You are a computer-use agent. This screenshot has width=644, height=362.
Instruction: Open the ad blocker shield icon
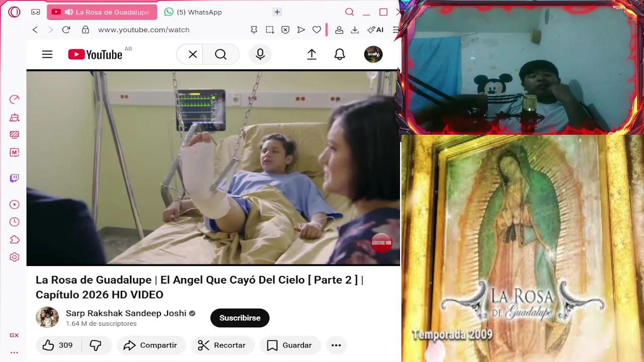coord(285,30)
